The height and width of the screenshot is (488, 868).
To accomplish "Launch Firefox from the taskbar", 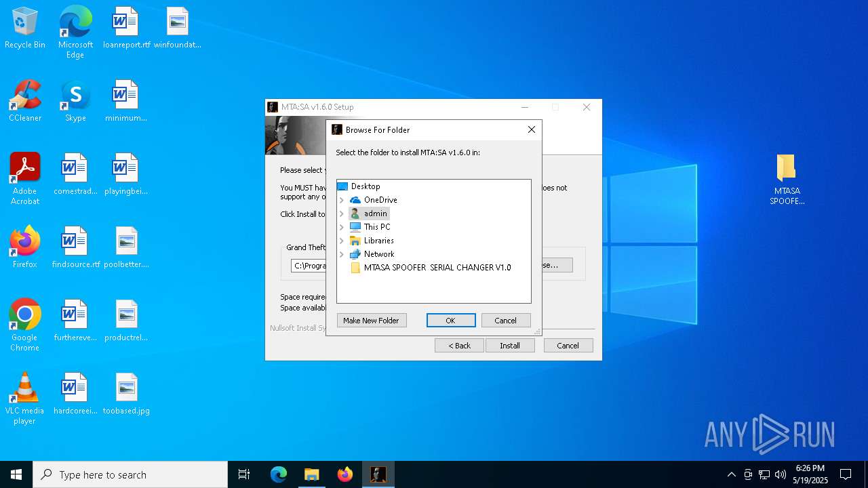I will coord(345,474).
